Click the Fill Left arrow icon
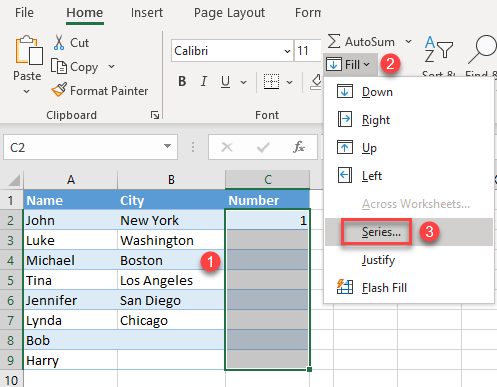The image size is (497, 387). click(345, 175)
